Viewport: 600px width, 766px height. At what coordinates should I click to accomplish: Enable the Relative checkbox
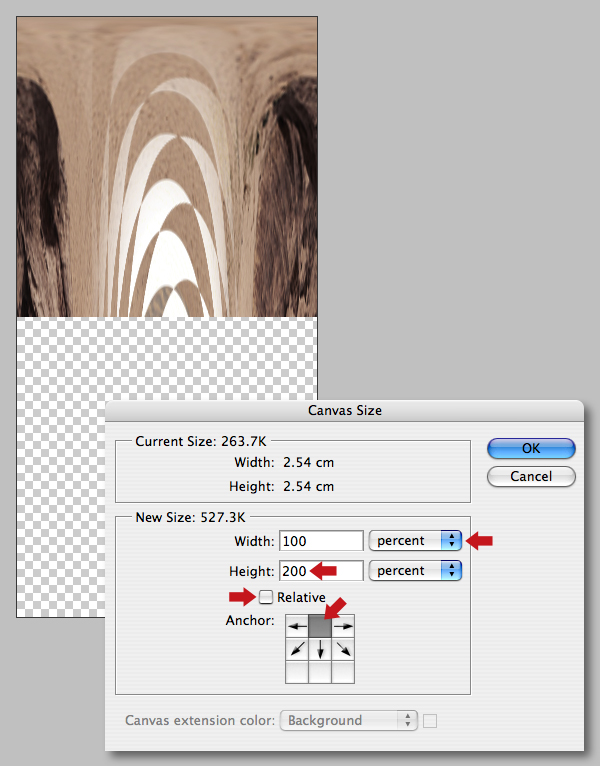(266, 597)
